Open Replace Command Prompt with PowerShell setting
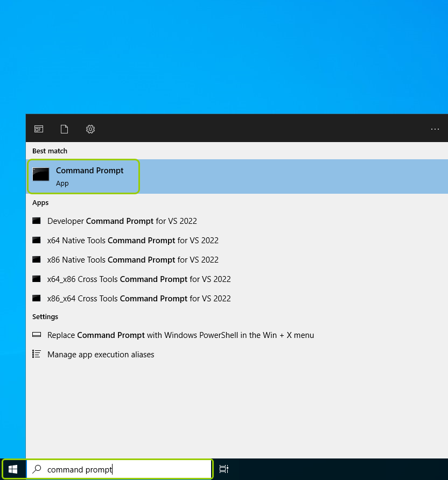The height and width of the screenshot is (480, 448). point(237,335)
